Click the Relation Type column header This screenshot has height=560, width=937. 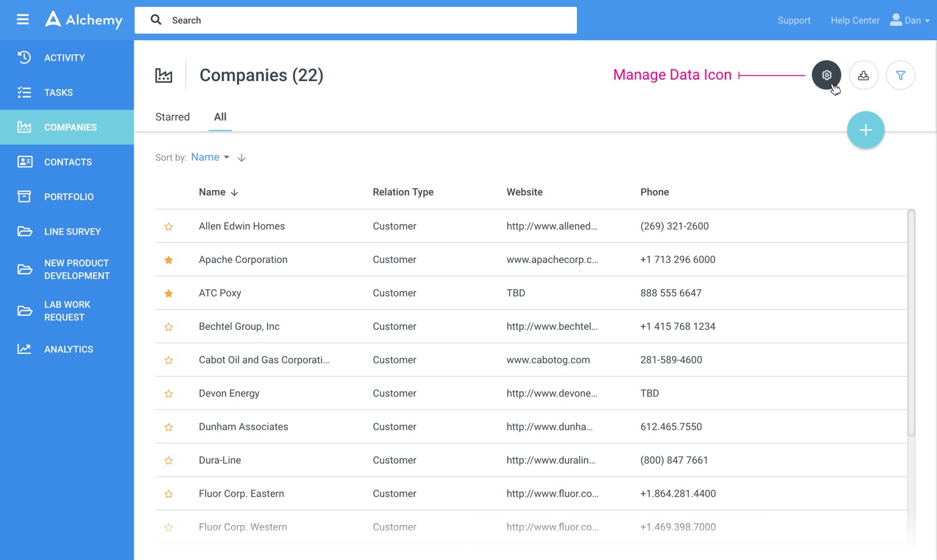[x=403, y=192]
